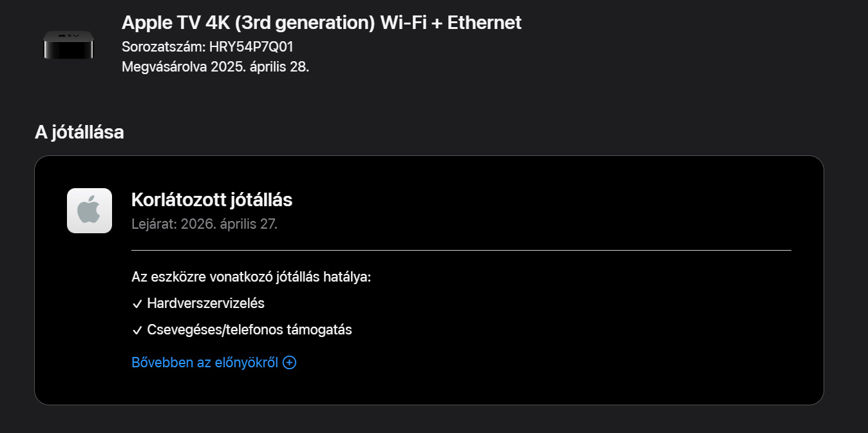This screenshot has height=433, width=868.
Task: Expand benefits using the plus circle icon
Action: [290, 363]
